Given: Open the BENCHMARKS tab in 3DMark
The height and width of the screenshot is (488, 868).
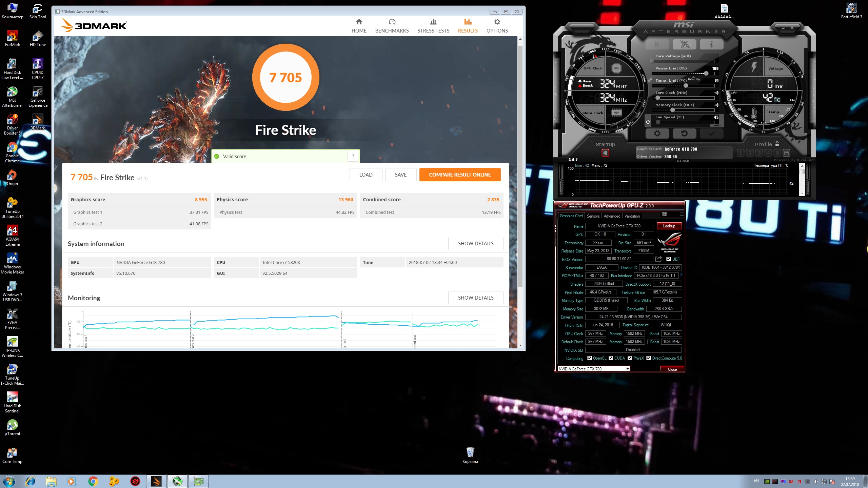Looking at the screenshot, I should tap(392, 26).
